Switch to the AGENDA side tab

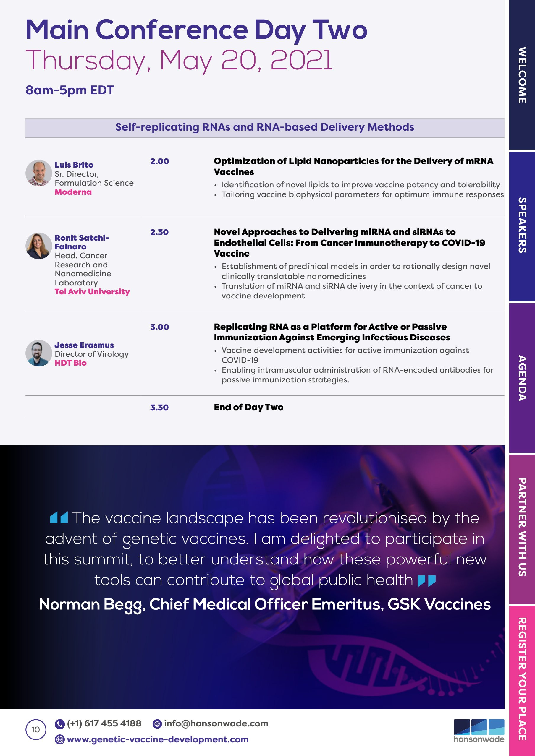[522, 378]
